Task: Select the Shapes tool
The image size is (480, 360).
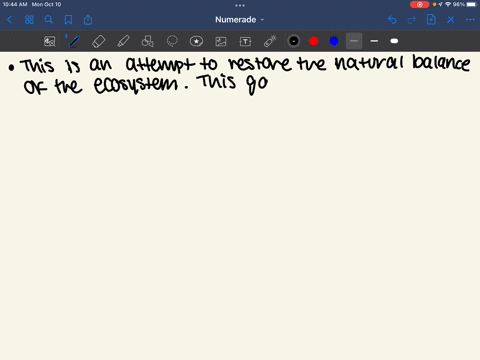Action: (147, 41)
